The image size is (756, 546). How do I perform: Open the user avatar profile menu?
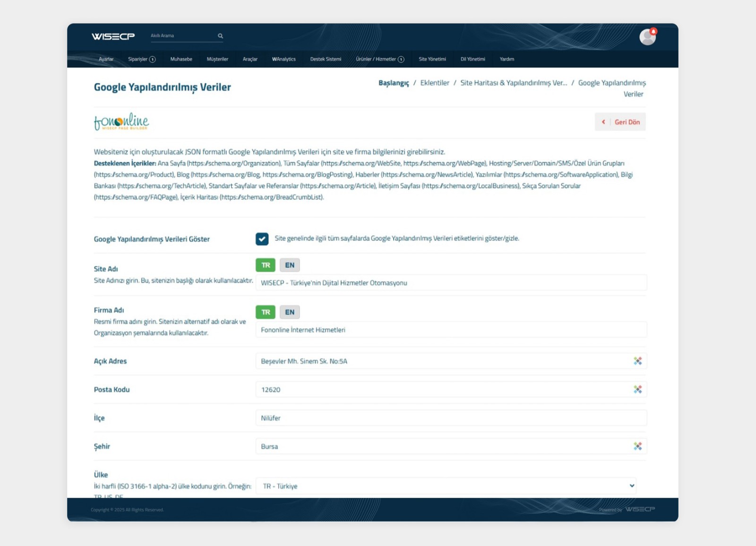[x=647, y=37]
